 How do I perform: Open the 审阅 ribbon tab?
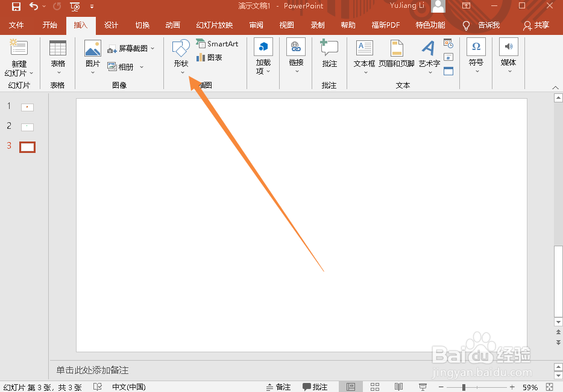(256, 25)
